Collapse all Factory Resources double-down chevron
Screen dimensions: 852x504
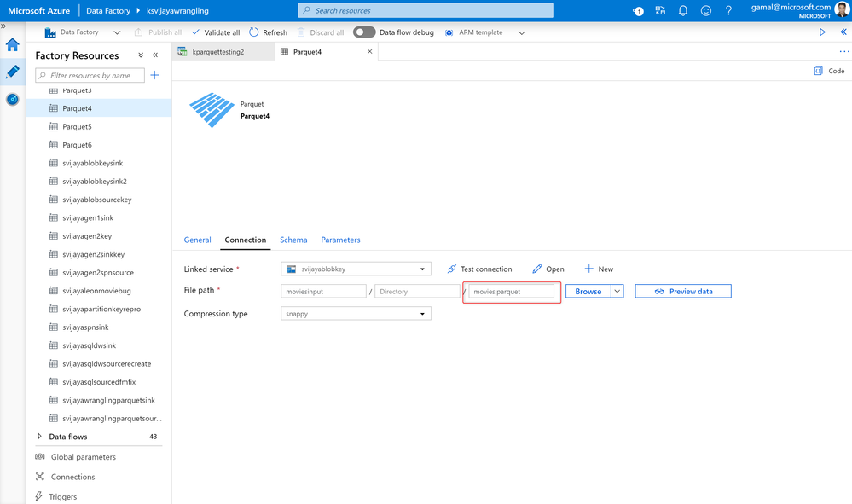tap(141, 55)
